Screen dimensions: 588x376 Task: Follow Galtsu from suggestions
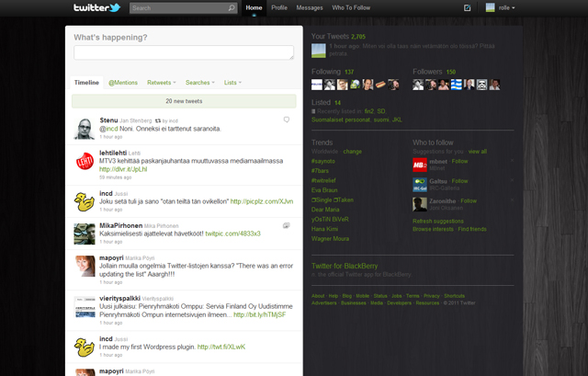[459, 181]
